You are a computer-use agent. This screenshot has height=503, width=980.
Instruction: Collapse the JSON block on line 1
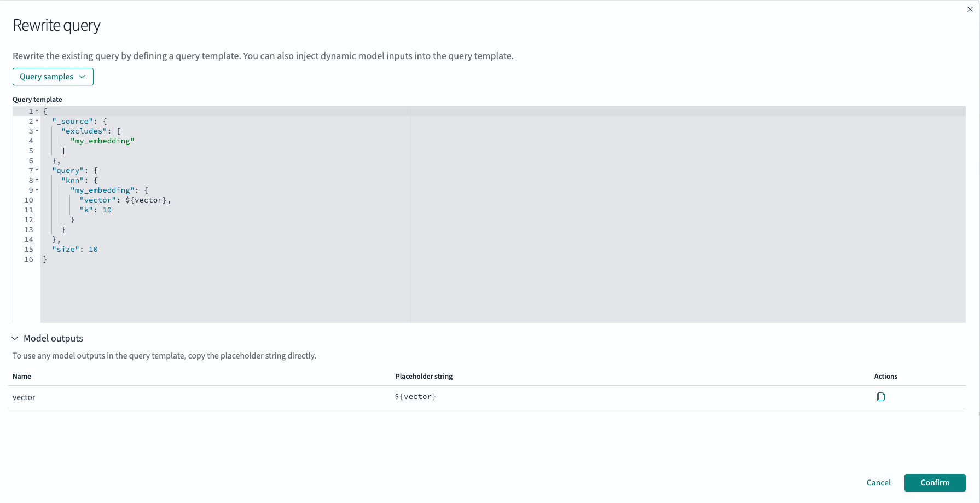36,111
